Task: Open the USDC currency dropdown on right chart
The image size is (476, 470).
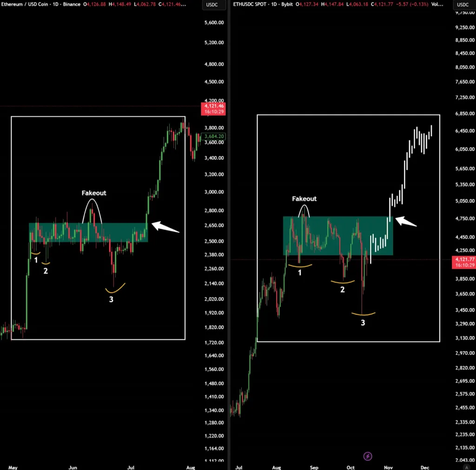Action: [463, 5]
